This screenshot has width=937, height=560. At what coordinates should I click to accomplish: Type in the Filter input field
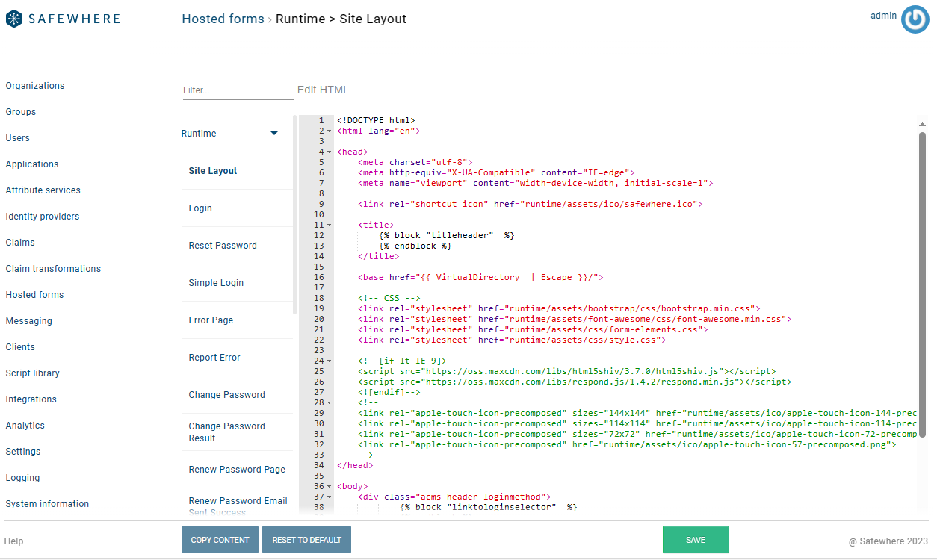tap(238, 90)
